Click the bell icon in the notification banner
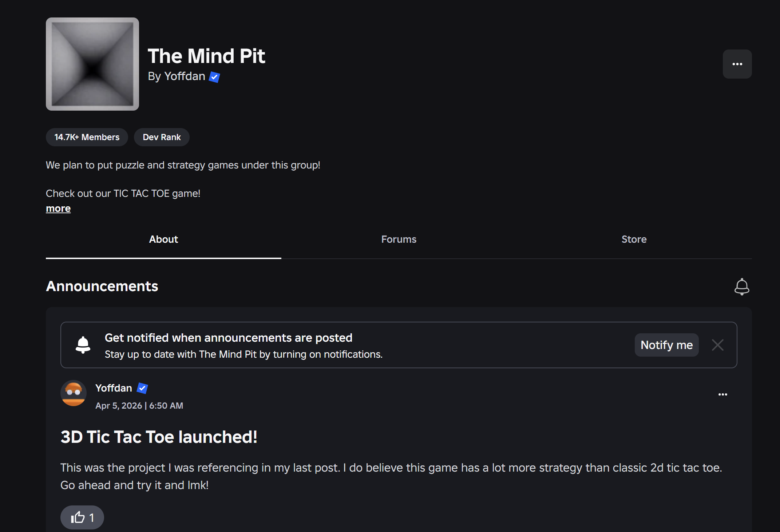This screenshot has width=780, height=532. point(83,345)
